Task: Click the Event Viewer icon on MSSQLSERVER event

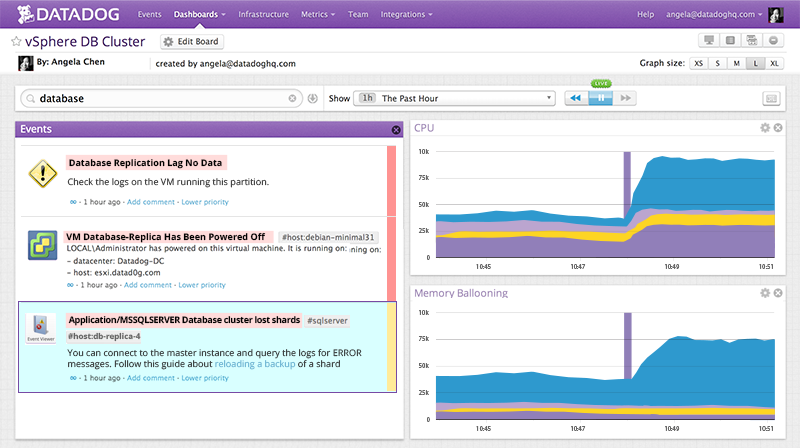Action: point(41,328)
